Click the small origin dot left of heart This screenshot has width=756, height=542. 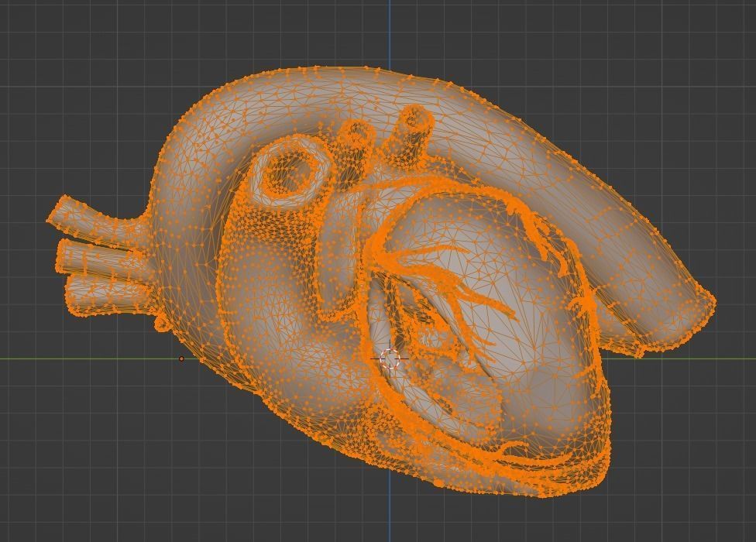pyautogui.click(x=181, y=359)
